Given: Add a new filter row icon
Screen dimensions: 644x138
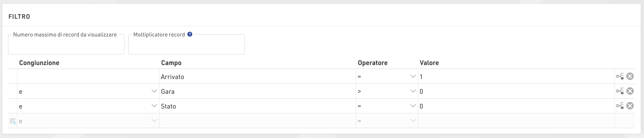Looking at the screenshot, I should click(x=13, y=121).
